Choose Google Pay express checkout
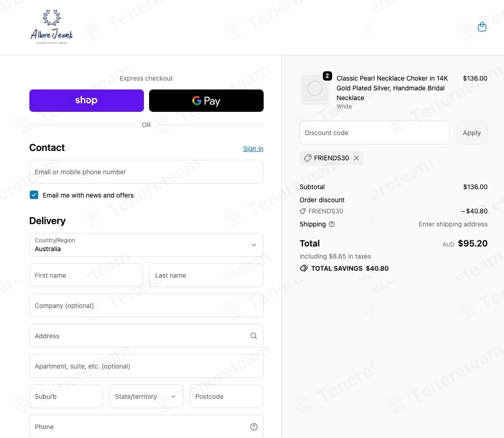504x438 pixels. coord(206,101)
